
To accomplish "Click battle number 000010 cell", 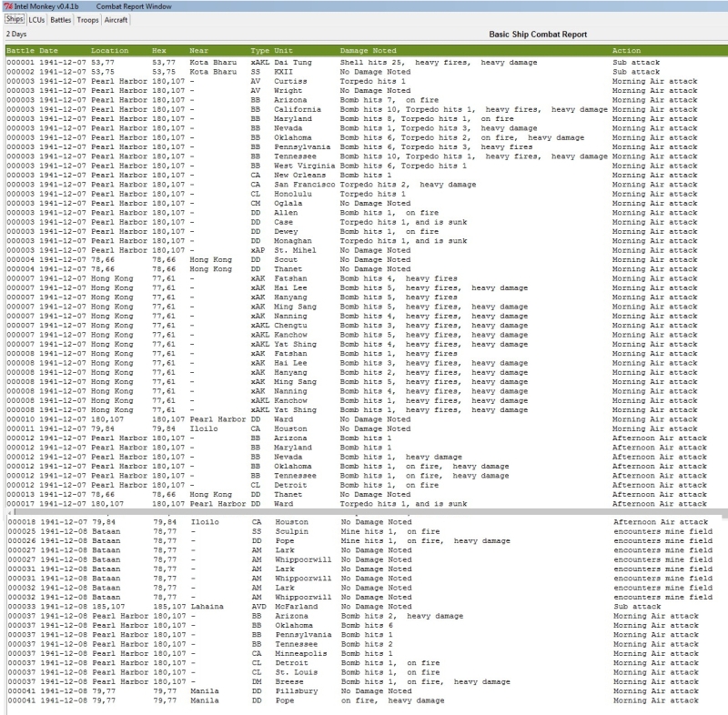I will click(20, 419).
